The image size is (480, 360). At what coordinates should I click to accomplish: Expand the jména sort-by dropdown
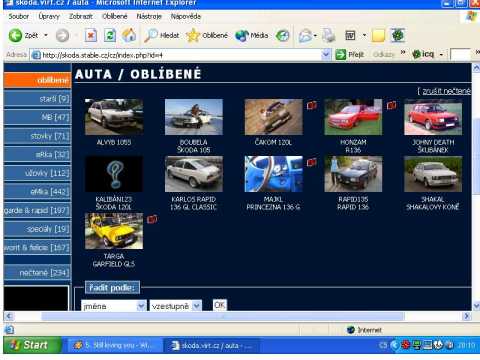141,305
